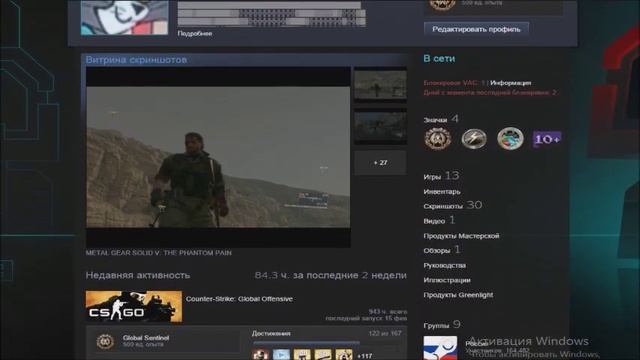Image resolution: width=640 pixels, height=360 pixels.
Task: Click the 122 из 167 achievements count
Action: [x=385, y=333]
